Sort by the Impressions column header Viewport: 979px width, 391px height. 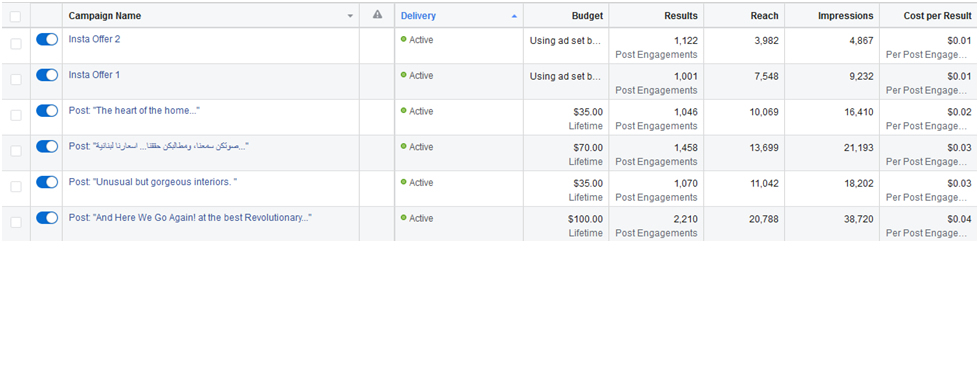pos(845,16)
